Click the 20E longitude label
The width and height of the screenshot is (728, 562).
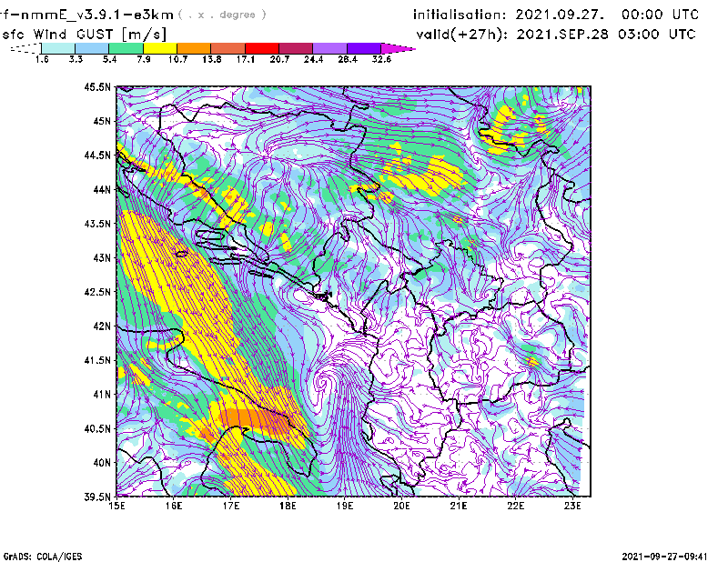click(x=401, y=506)
